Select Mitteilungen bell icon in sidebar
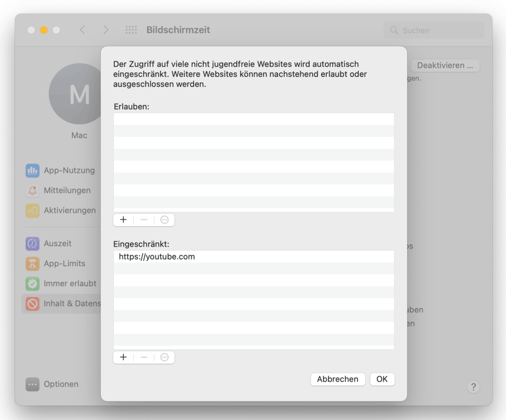 coord(33,191)
